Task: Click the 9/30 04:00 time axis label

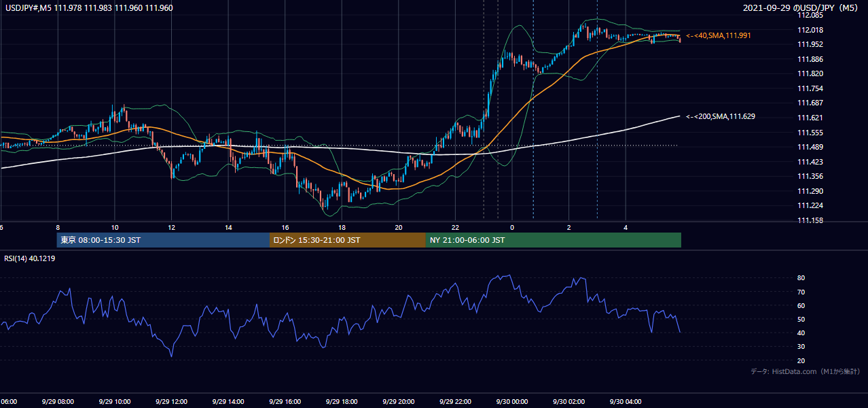Action: click(625, 402)
